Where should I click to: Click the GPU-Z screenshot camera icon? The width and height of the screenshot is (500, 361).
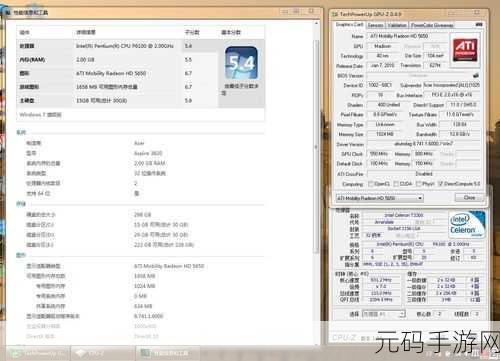pyautogui.click(x=479, y=25)
